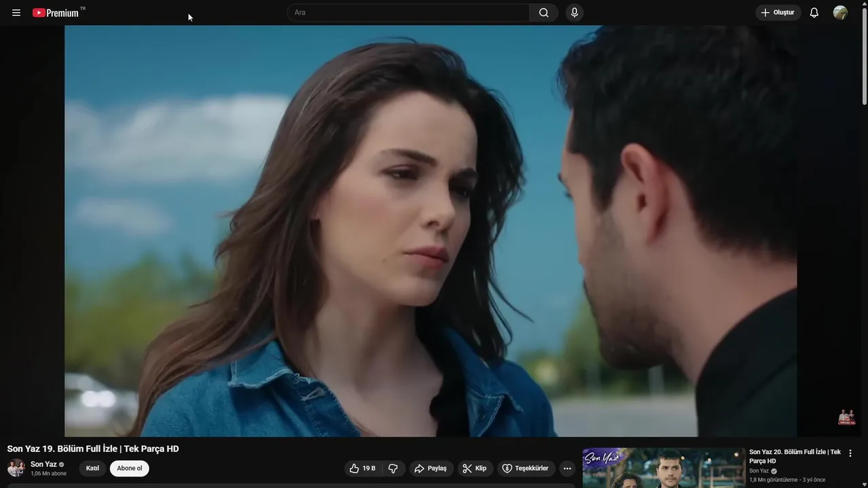Click the Paylaş share button

[431, 468]
